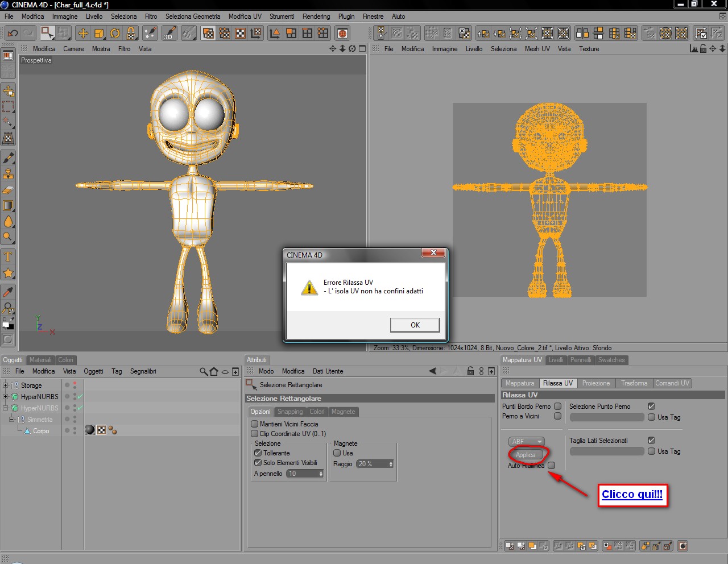Select the Eraser tool in the left toolbar

point(8,189)
